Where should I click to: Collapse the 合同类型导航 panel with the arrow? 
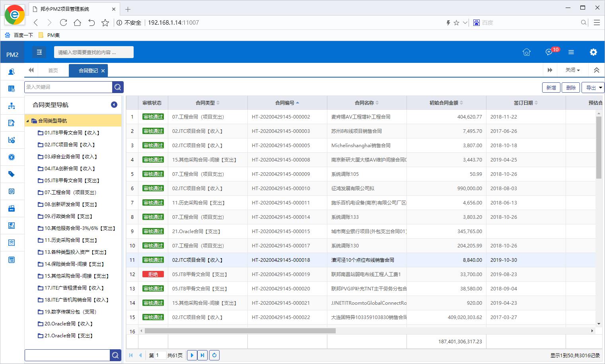tap(114, 105)
